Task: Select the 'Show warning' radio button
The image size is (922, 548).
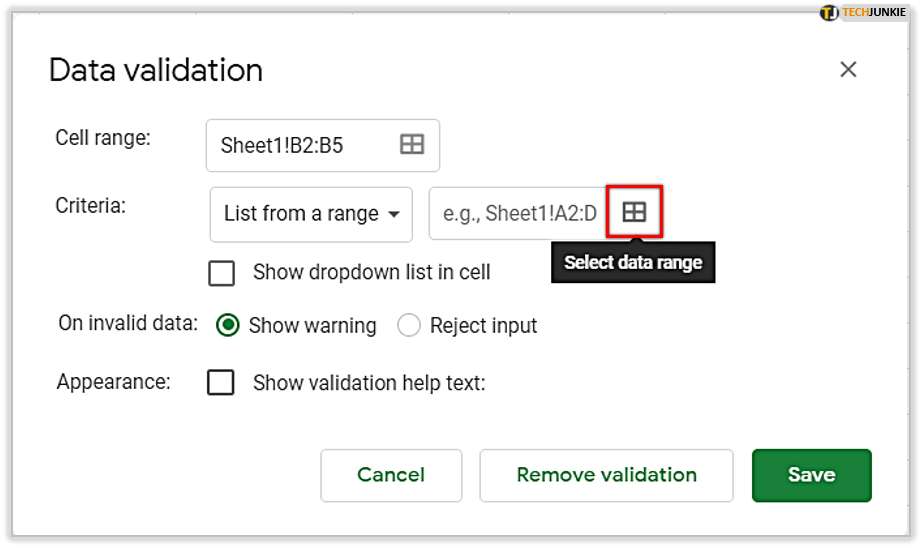Action: (228, 326)
